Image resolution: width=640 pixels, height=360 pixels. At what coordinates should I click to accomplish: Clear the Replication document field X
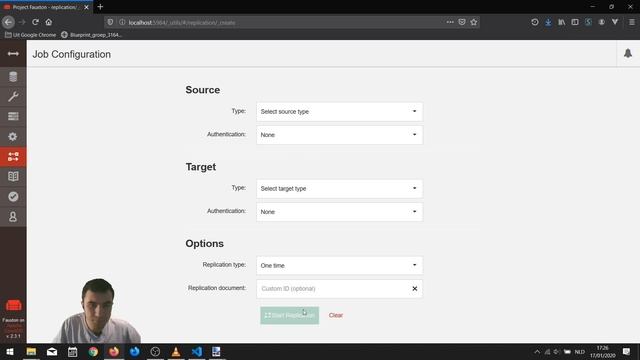point(414,289)
